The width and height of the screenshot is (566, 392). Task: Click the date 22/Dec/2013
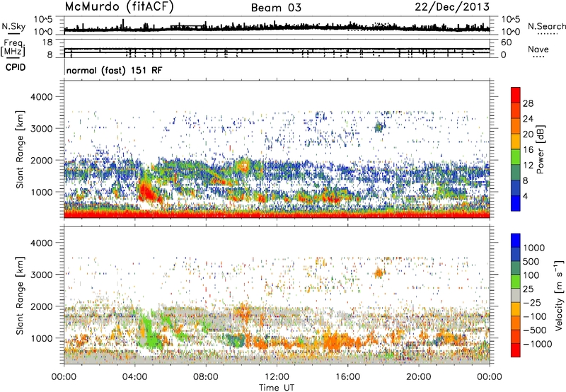[452, 6]
